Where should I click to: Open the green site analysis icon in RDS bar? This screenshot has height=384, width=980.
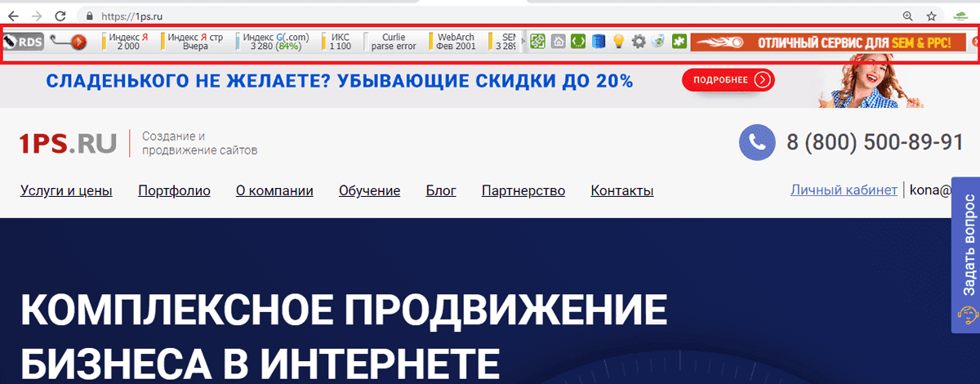click(x=537, y=41)
